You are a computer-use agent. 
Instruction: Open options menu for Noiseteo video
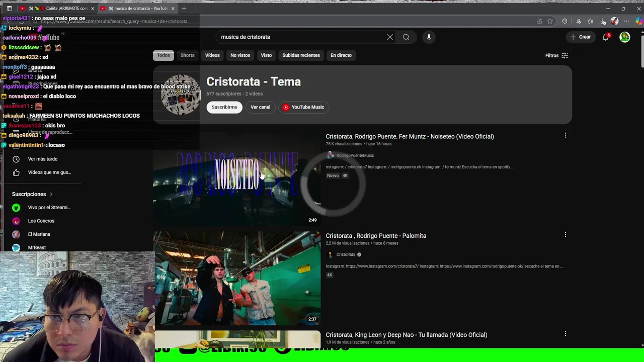click(x=565, y=135)
